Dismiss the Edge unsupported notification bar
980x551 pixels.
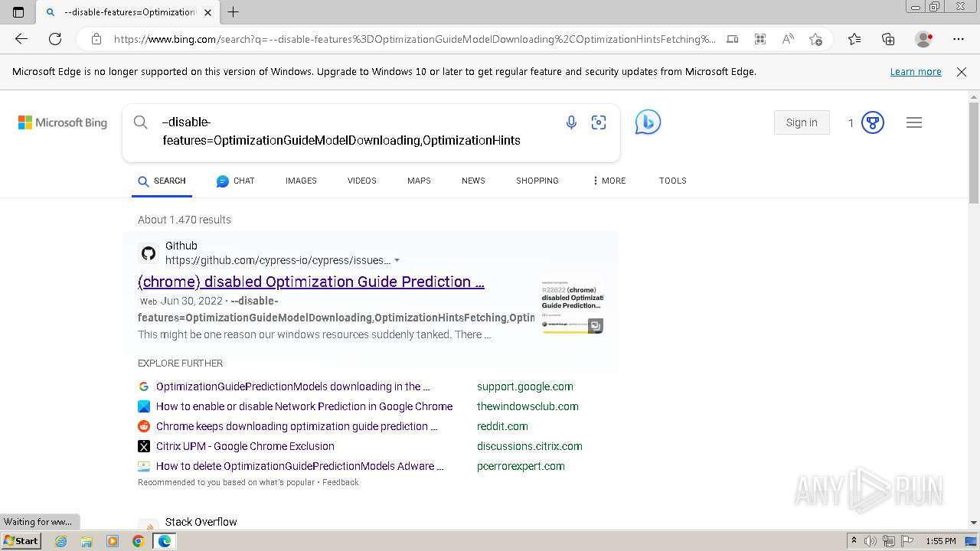(x=962, y=72)
